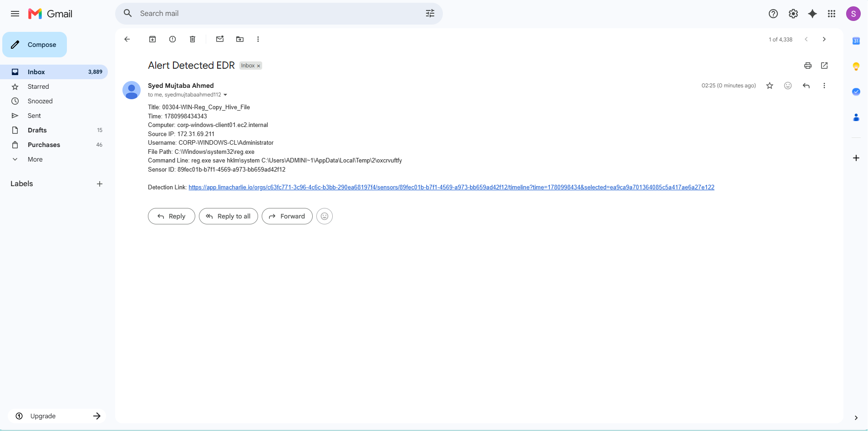Open email in new window

[824, 66]
